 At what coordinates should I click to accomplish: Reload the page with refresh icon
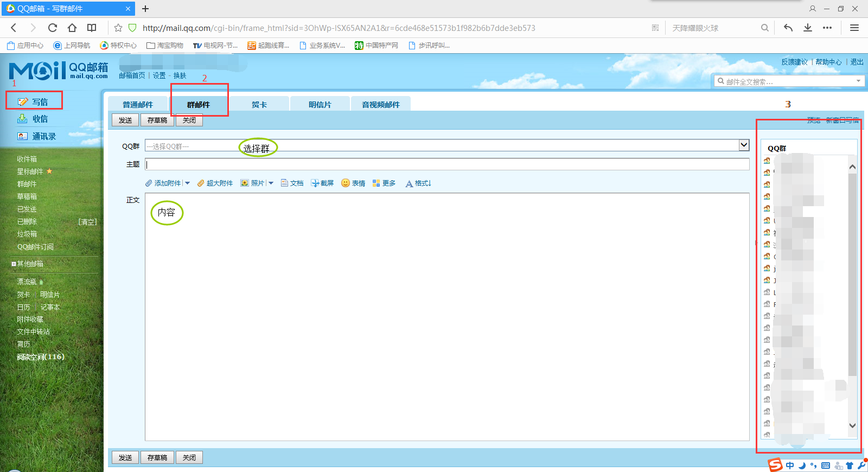(x=53, y=28)
